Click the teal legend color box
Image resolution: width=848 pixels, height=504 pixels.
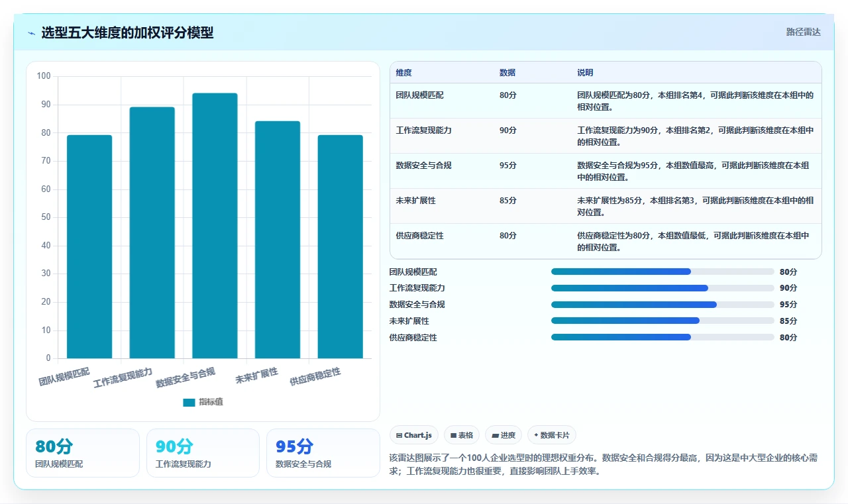[189, 403]
